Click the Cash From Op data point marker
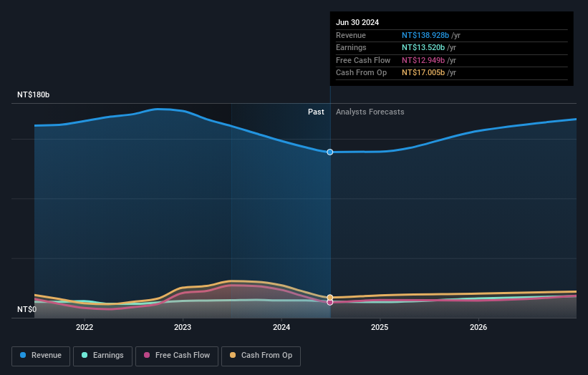Image resolution: width=588 pixels, height=375 pixels. click(330, 298)
